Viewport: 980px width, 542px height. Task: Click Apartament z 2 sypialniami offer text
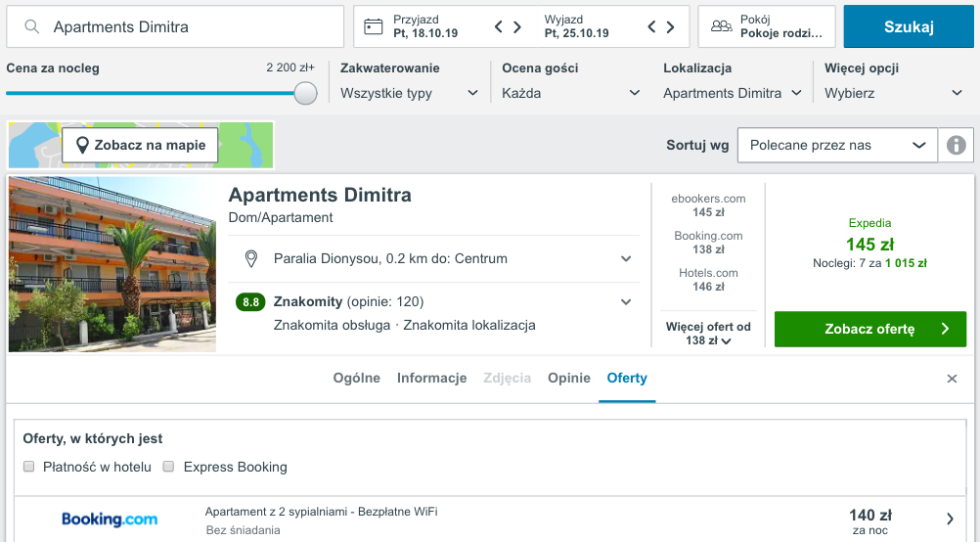[321, 512]
